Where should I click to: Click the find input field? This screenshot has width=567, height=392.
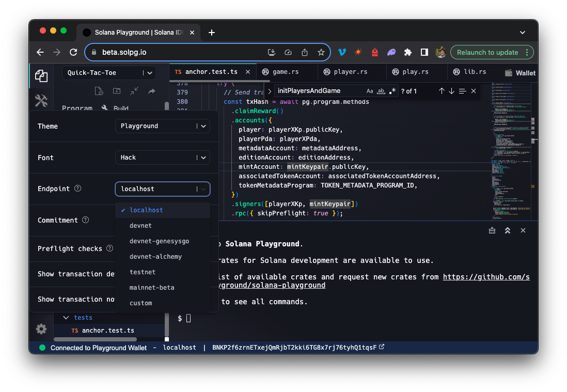tap(320, 91)
